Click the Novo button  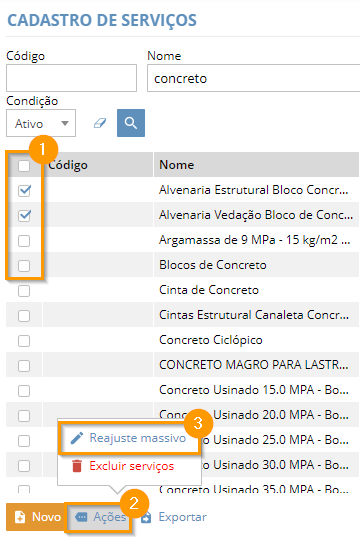tap(36, 517)
